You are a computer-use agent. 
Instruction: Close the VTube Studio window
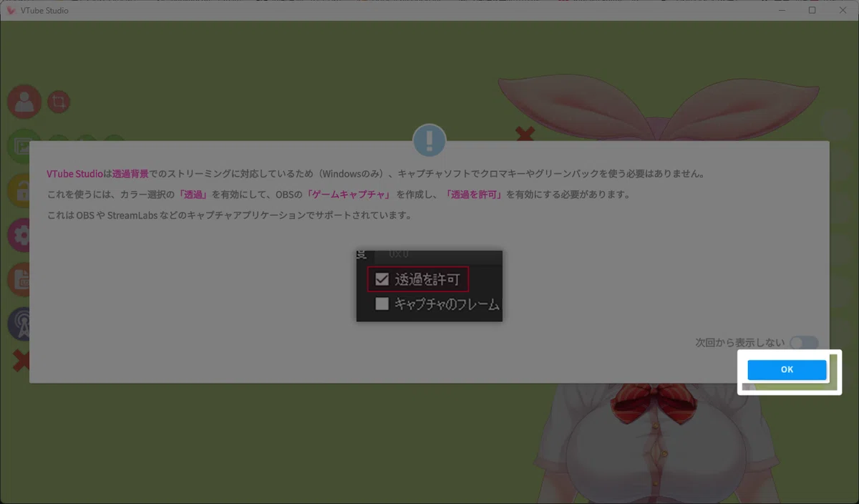843,10
